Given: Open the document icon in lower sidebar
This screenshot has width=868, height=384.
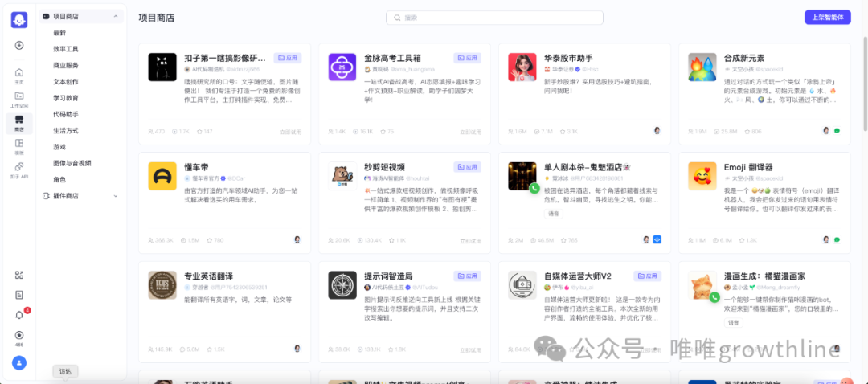Looking at the screenshot, I should [x=18, y=294].
